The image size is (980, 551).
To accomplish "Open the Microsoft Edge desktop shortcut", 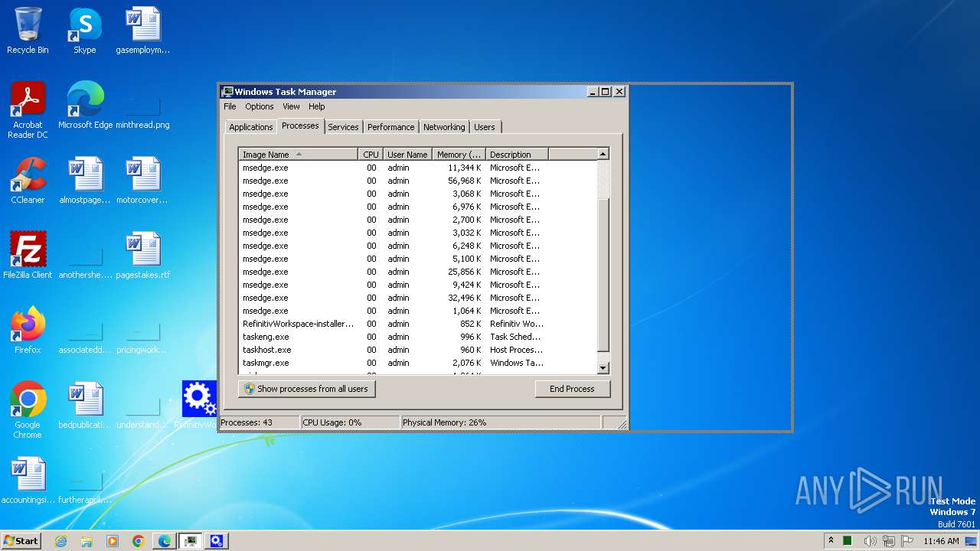I will (85, 105).
